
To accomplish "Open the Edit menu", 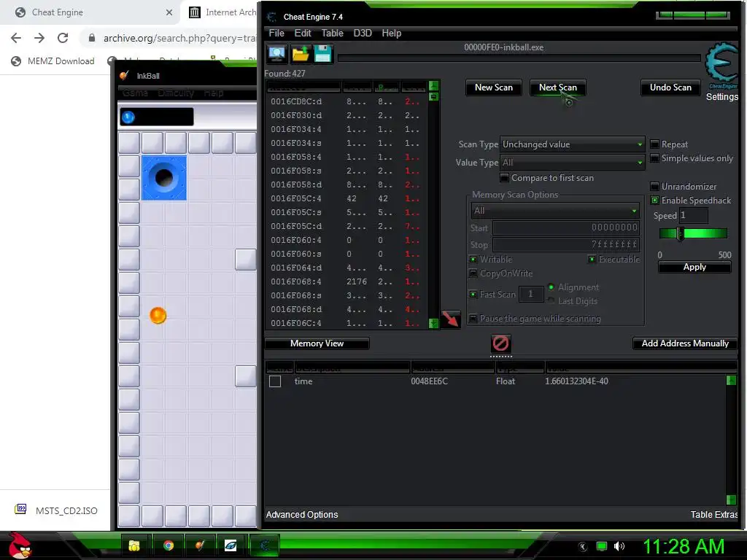I will click(303, 33).
